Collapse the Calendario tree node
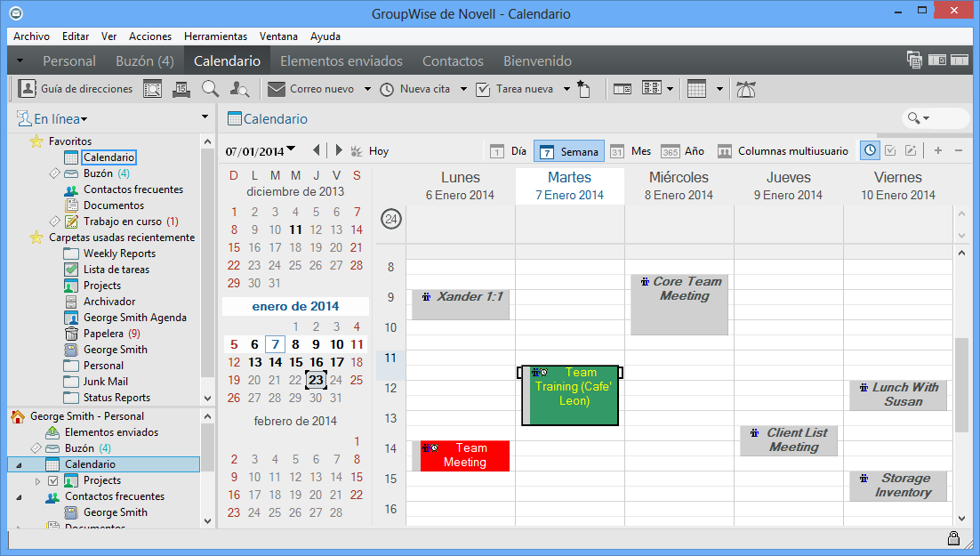This screenshot has height=556, width=980. [x=19, y=464]
